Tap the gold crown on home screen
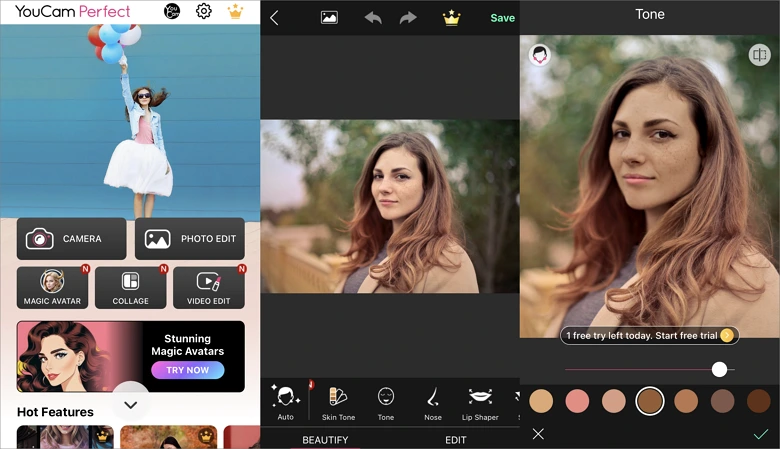The height and width of the screenshot is (449, 780). pos(235,11)
